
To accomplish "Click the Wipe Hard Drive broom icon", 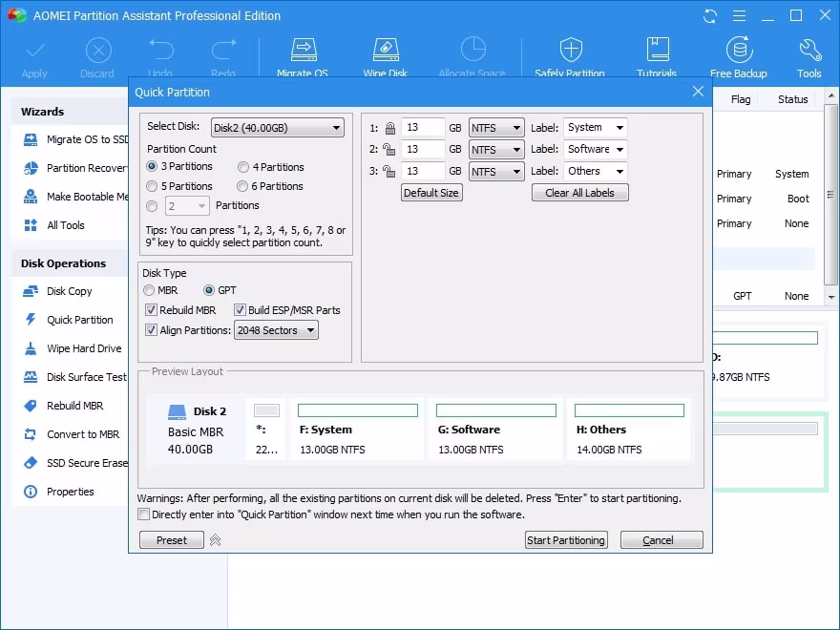I will click(x=31, y=348).
